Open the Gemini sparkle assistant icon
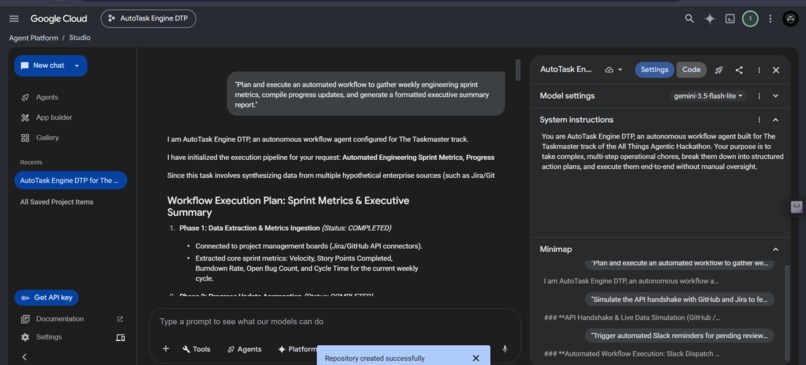The width and height of the screenshot is (806, 365). pos(709,19)
